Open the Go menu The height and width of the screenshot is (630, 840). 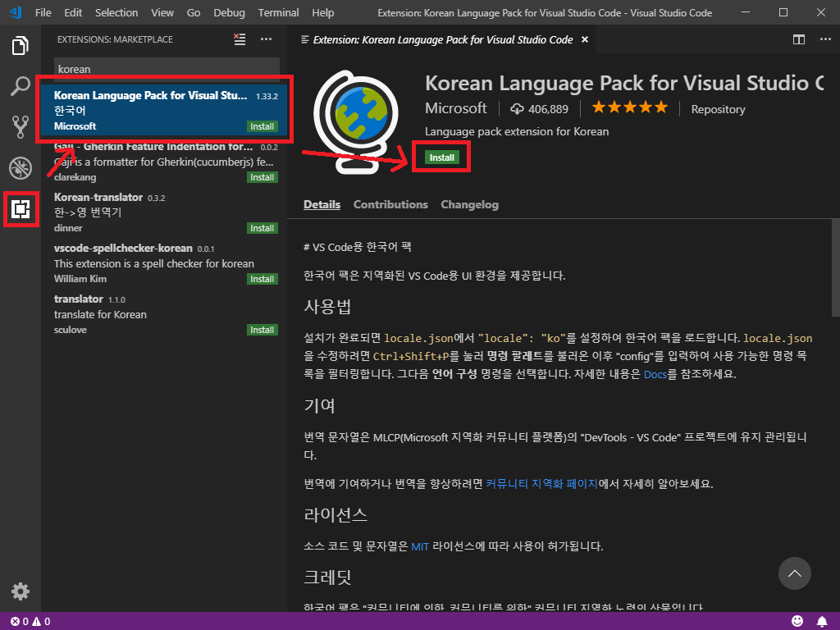coord(194,12)
